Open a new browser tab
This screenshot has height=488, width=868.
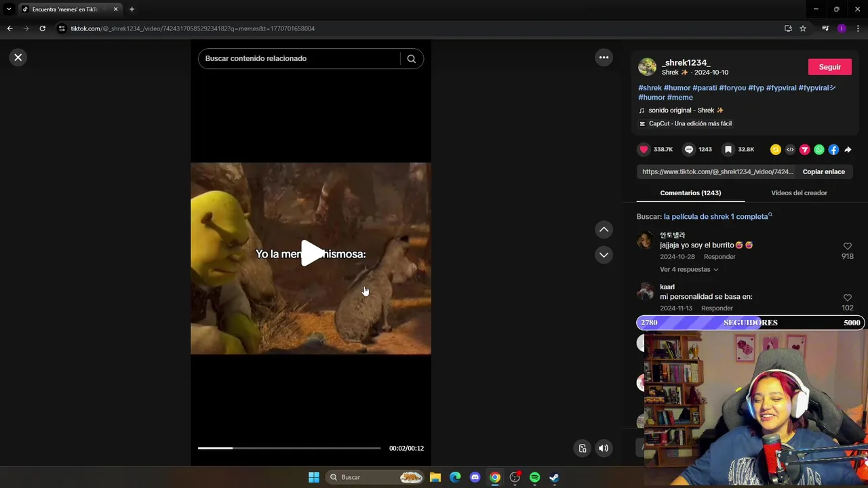click(132, 9)
